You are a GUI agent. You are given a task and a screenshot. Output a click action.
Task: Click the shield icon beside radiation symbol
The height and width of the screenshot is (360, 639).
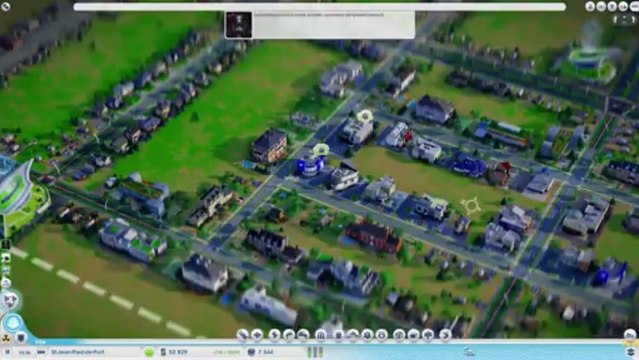pos(21,337)
